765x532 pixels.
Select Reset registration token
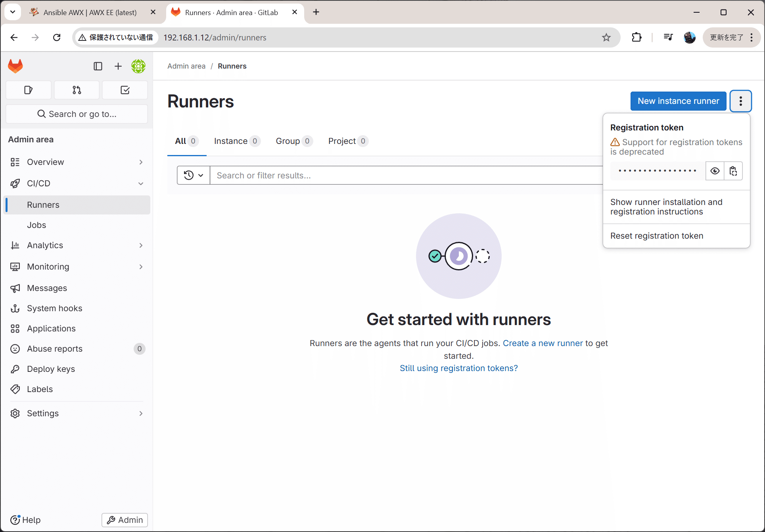[656, 235]
